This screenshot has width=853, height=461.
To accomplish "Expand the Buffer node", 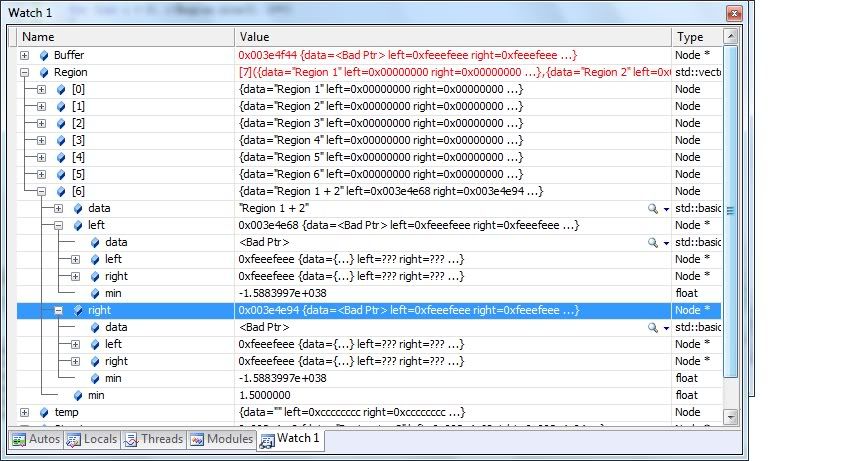I will pos(24,55).
